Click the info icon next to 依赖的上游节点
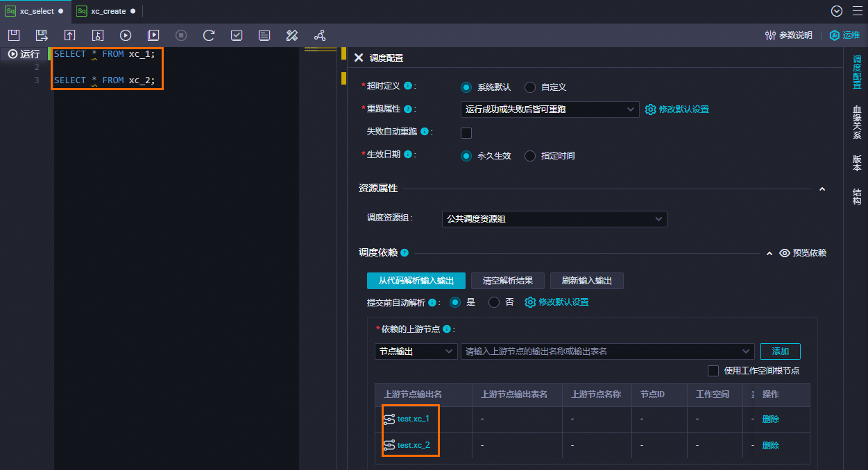Screen dimensions: 868x470 447,329
